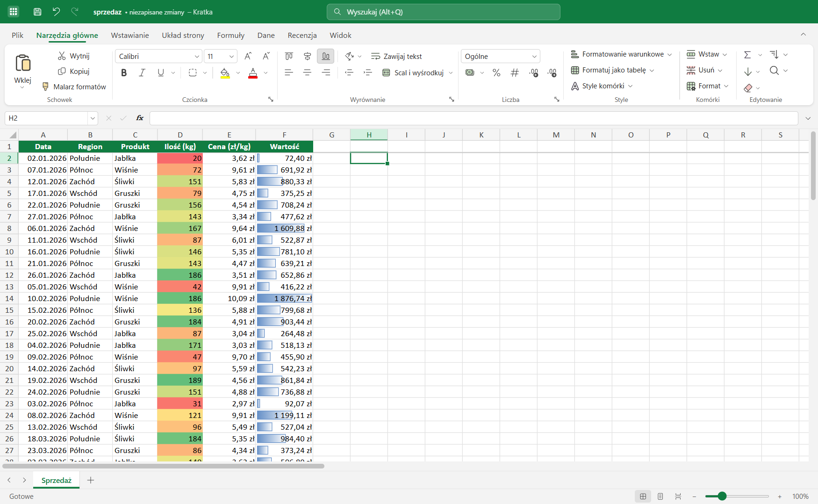Center text horizontally

307,72
